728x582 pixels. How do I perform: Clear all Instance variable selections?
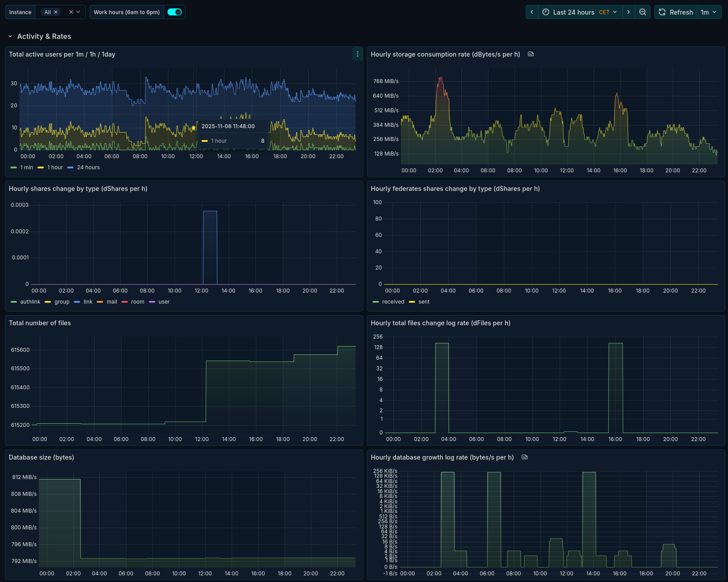point(71,12)
